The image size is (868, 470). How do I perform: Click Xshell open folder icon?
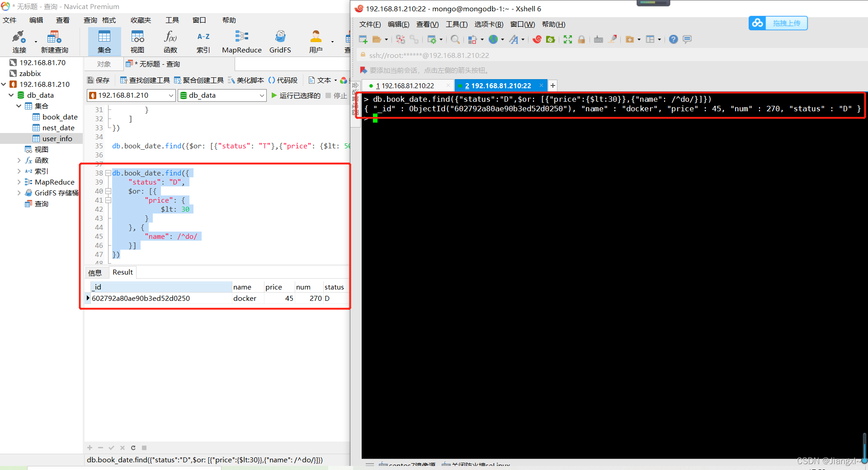click(377, 39)
